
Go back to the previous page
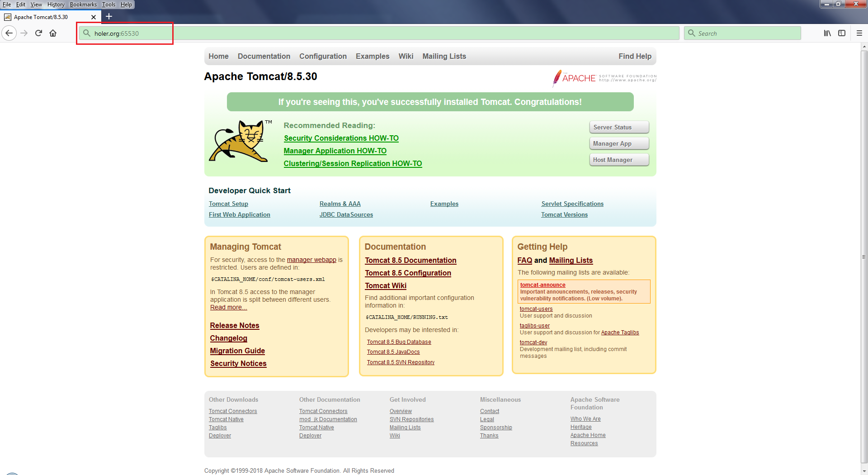coord(9,33)
